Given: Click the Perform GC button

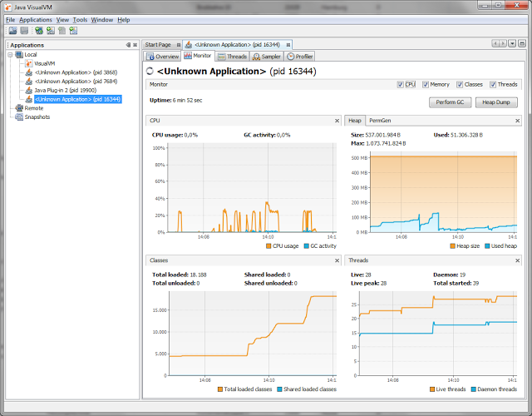Looking at the screenshot, I should tap(450, 102).
